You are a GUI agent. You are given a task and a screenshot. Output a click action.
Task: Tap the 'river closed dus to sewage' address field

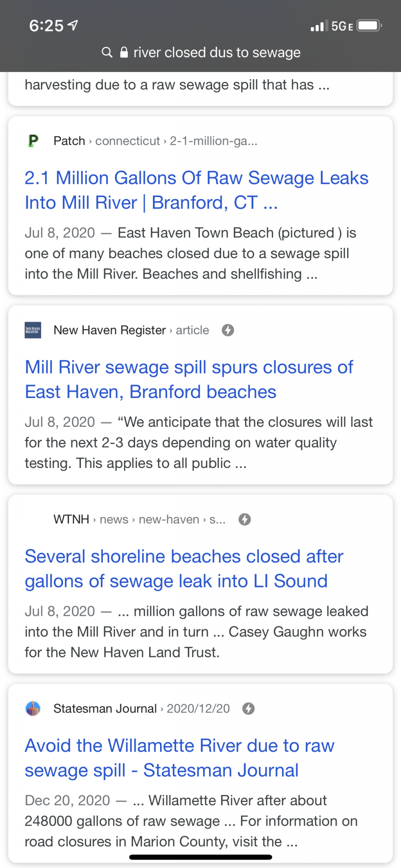coord(201,52)
